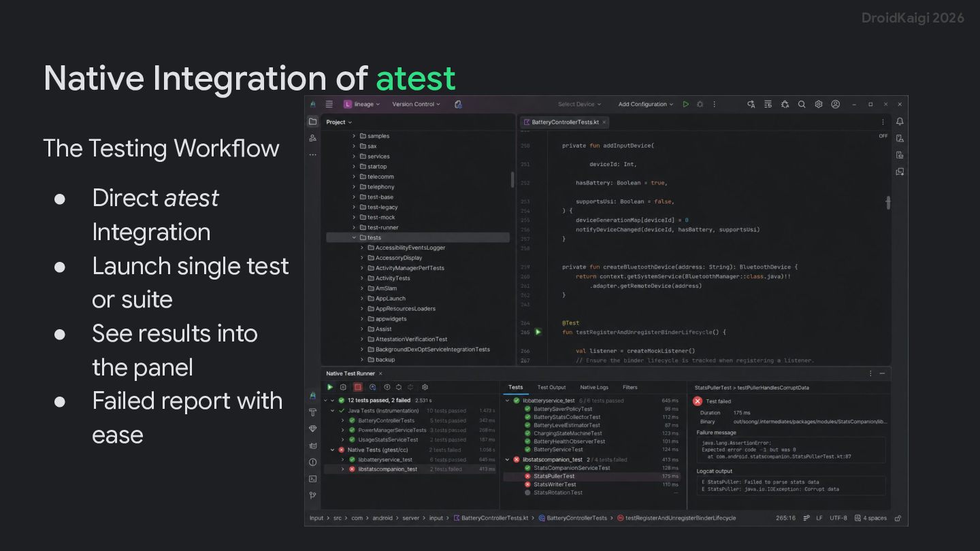Open the Notifications bell icon
The height and width of the screenshot is (551, 980).
tap(900, 122)
